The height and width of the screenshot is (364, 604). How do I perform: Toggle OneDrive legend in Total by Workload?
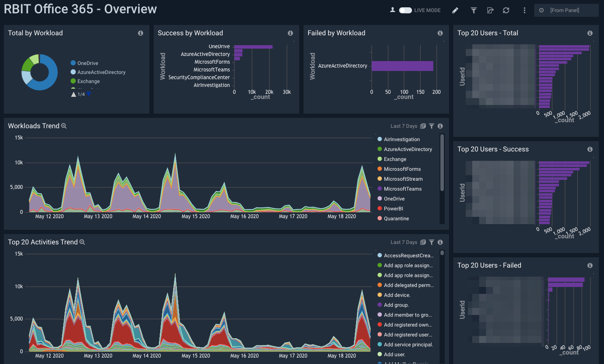84,63
